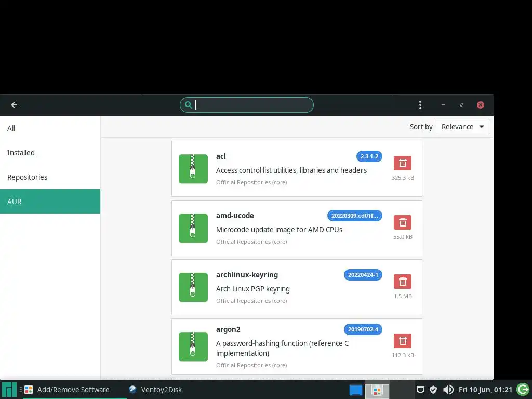Image resolution: width=532 pixels, height=399 pixels.
Task: Open the acl package name
Action: click(221, 156)
